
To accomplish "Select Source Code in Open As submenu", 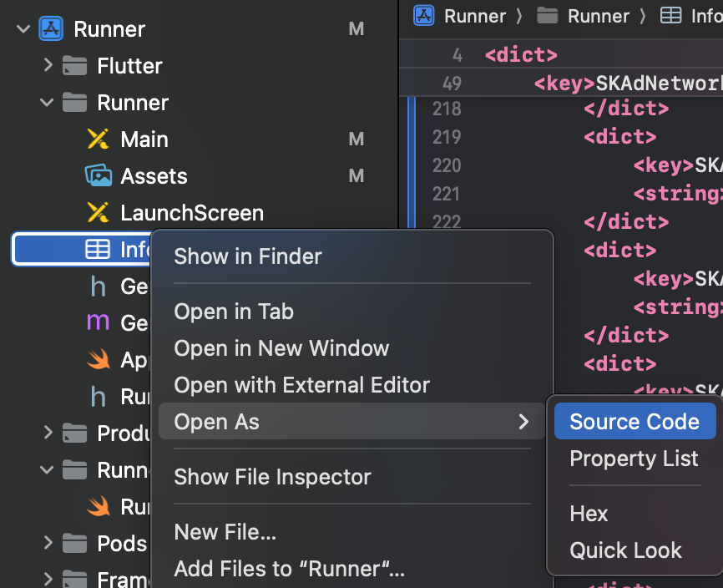I will pyautogui.click(x=635, y=421).
